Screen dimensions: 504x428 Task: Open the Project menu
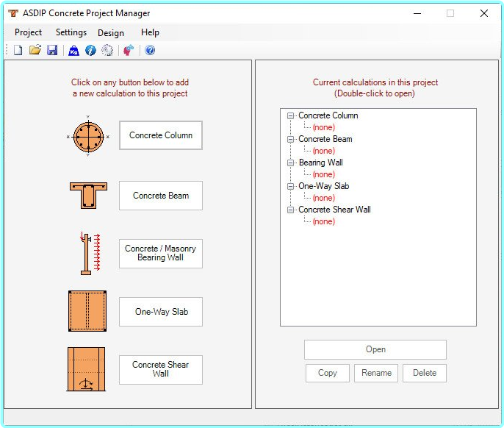tap(28, 32)
